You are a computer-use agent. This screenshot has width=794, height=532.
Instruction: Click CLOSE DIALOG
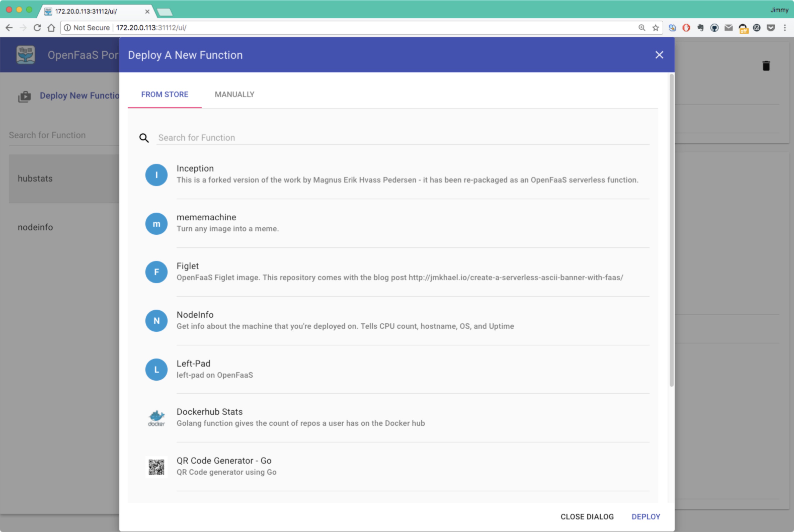587,516
